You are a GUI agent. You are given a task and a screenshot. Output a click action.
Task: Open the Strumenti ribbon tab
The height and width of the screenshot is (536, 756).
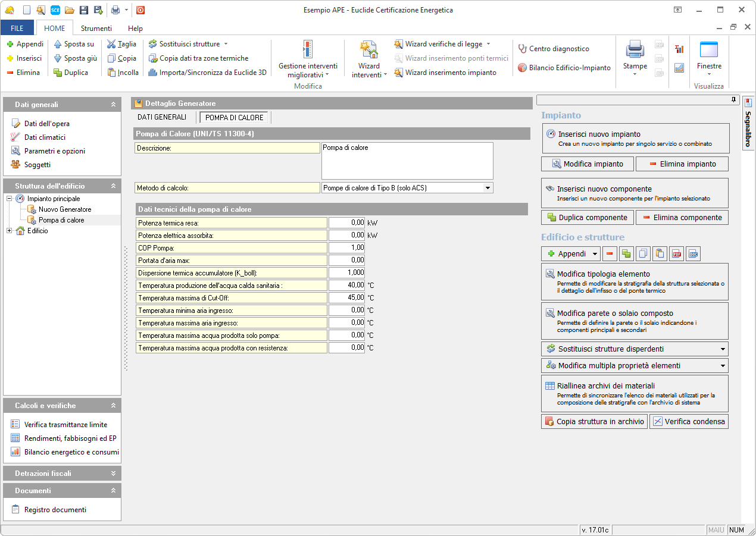[96, 28]
